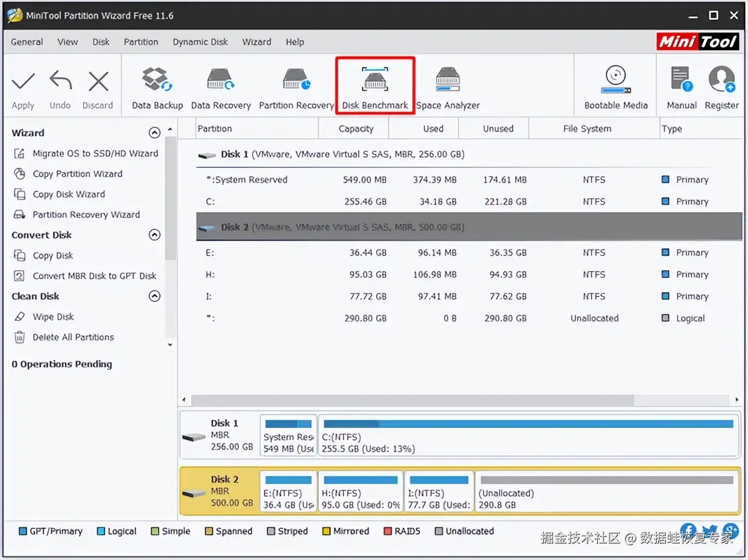Create Bootable Media from the toolbar

tap(615, 88)
